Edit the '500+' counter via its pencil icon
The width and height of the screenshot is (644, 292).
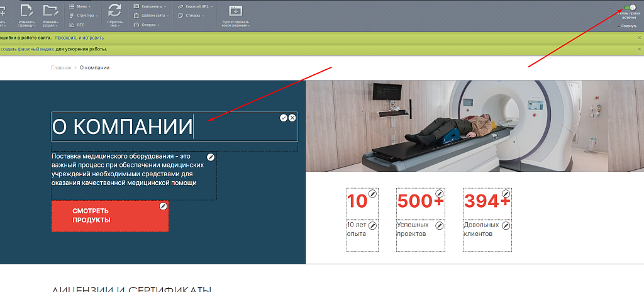coord(439,193)
